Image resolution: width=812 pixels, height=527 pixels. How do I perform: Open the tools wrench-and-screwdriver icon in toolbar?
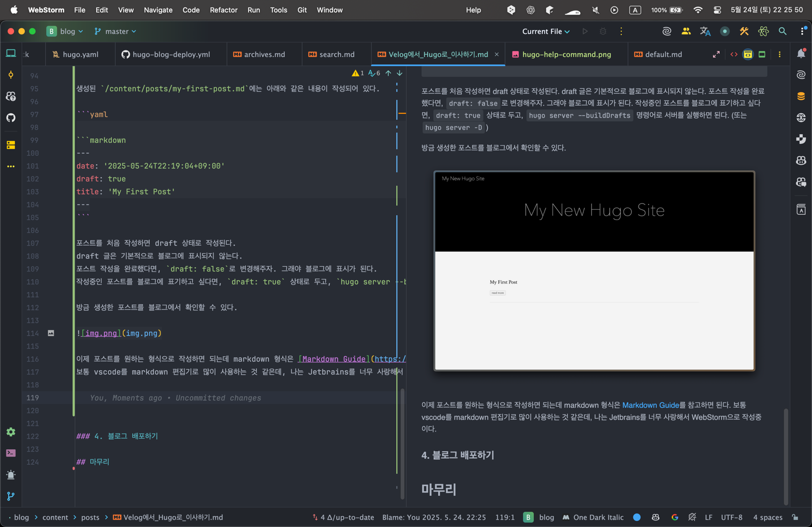(744, 32)
